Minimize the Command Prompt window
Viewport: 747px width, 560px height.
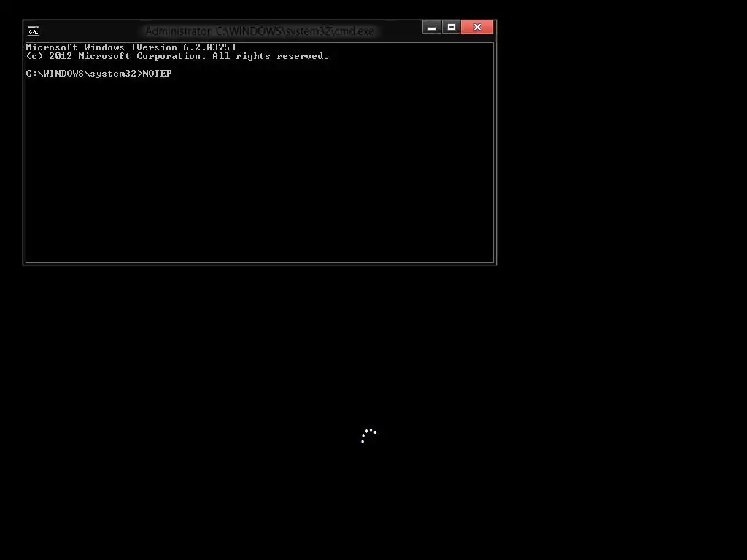[x=432, y=27]
